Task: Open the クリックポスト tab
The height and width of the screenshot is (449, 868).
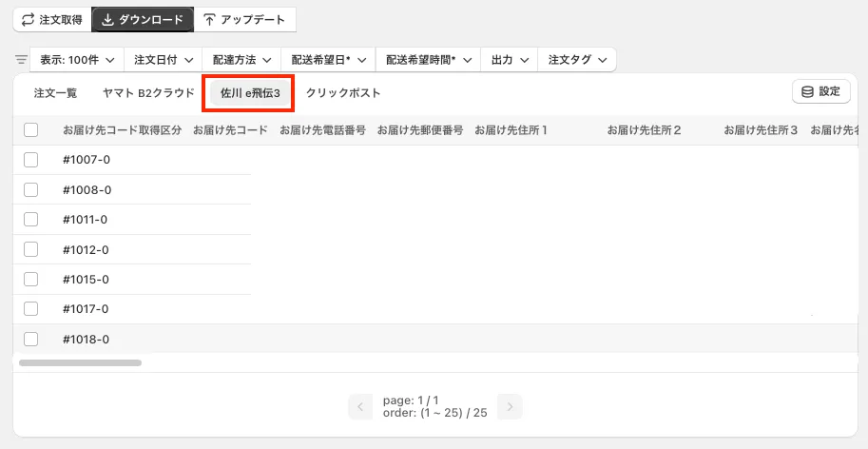Action: 343,93
